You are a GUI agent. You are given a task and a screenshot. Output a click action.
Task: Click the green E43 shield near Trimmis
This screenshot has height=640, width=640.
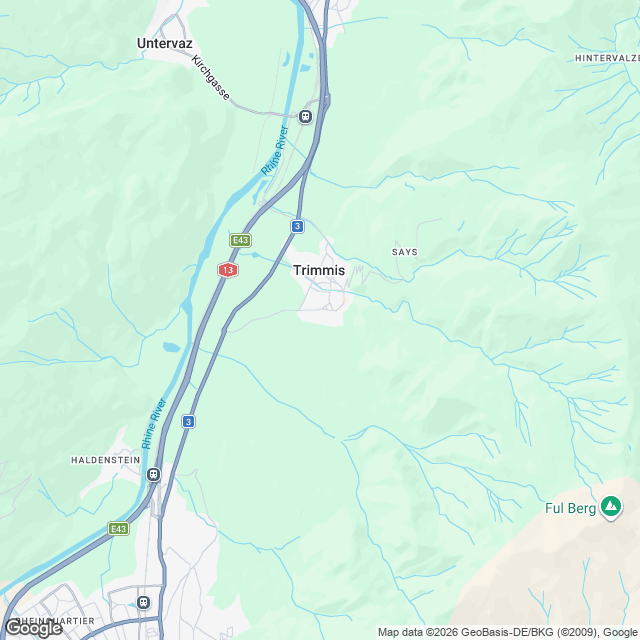240,240
